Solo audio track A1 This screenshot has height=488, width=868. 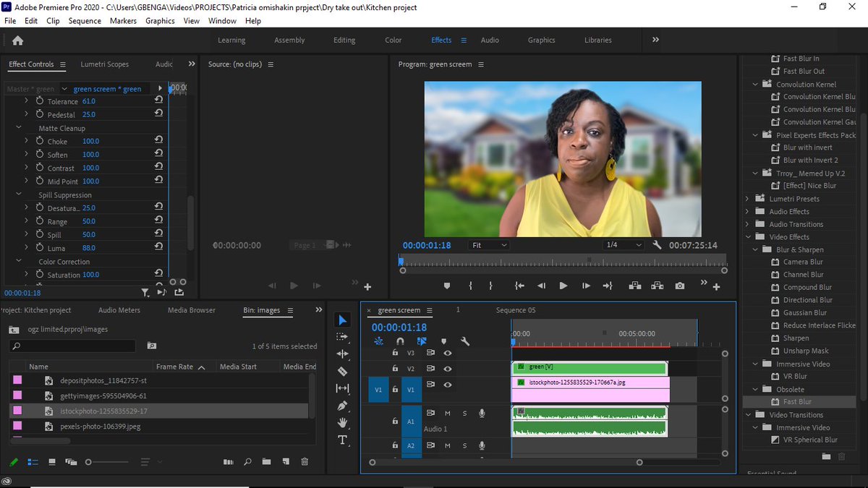pos(464,414)
